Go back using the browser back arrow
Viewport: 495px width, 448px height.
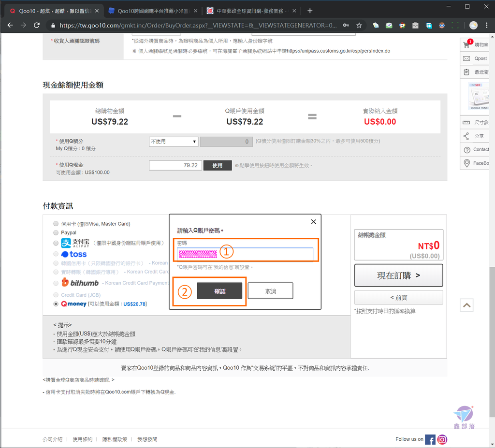point(10,25)
